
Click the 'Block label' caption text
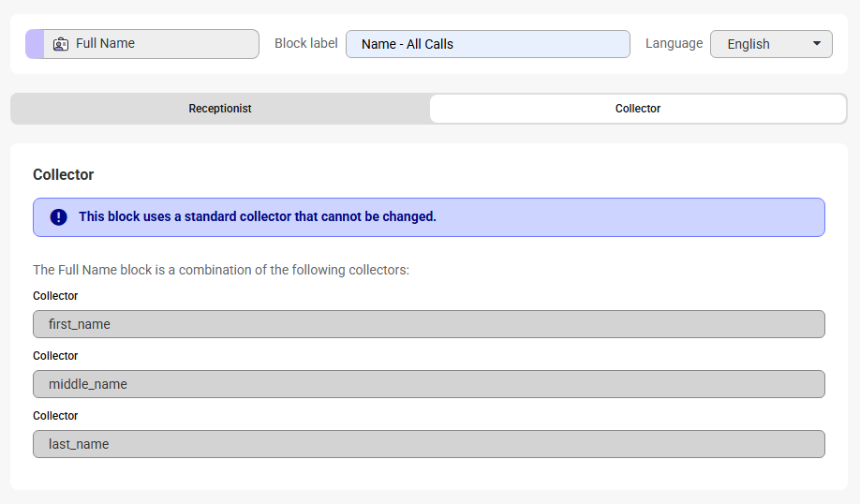pos(306,44)
